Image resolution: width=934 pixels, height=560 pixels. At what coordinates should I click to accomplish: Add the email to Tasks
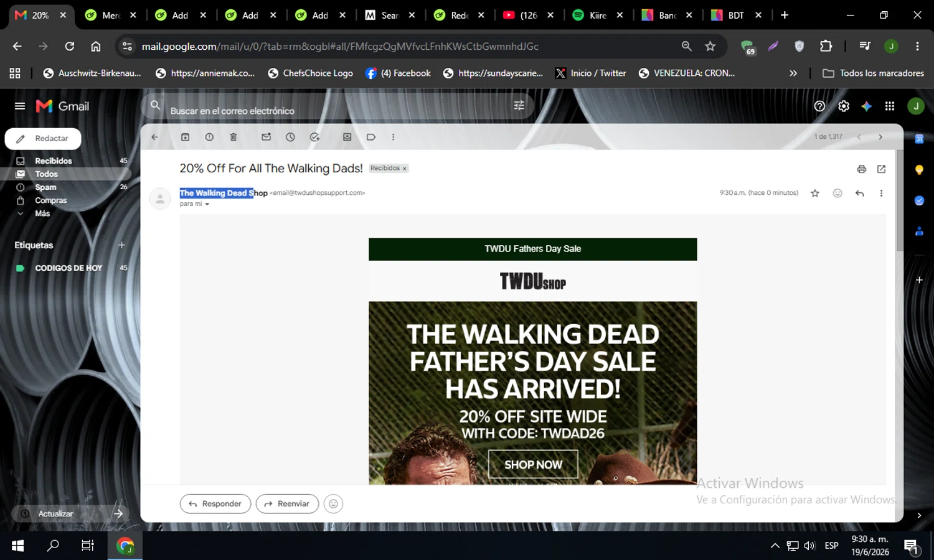click(314, 137)
